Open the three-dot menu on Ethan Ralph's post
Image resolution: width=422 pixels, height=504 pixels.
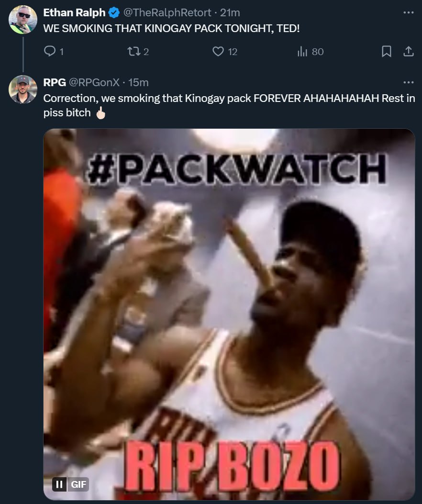(x=408, y=12)
